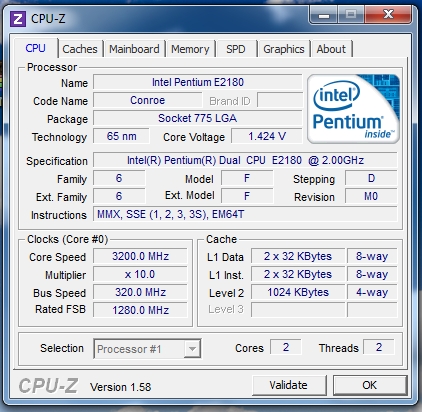Image resolution: width=422 pixels, height=412 pixels.
Task: Go to the SPD tab
Action: coord(236,49)
